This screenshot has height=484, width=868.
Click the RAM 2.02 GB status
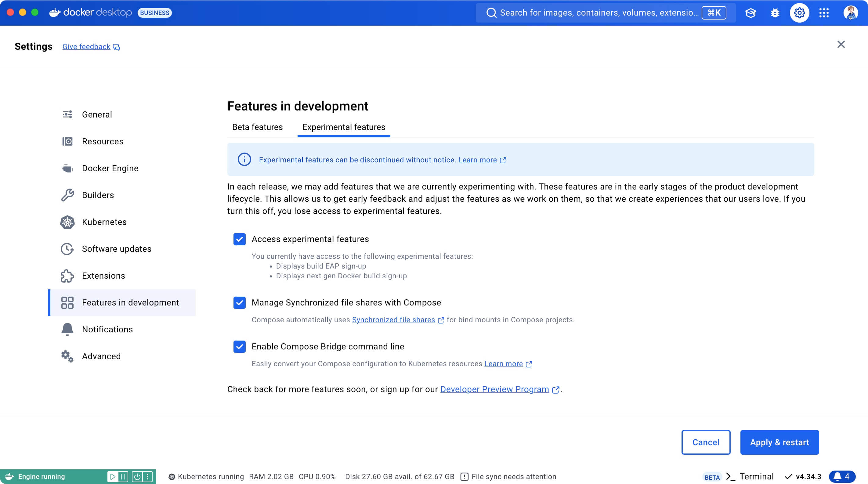tap(271, 477)
